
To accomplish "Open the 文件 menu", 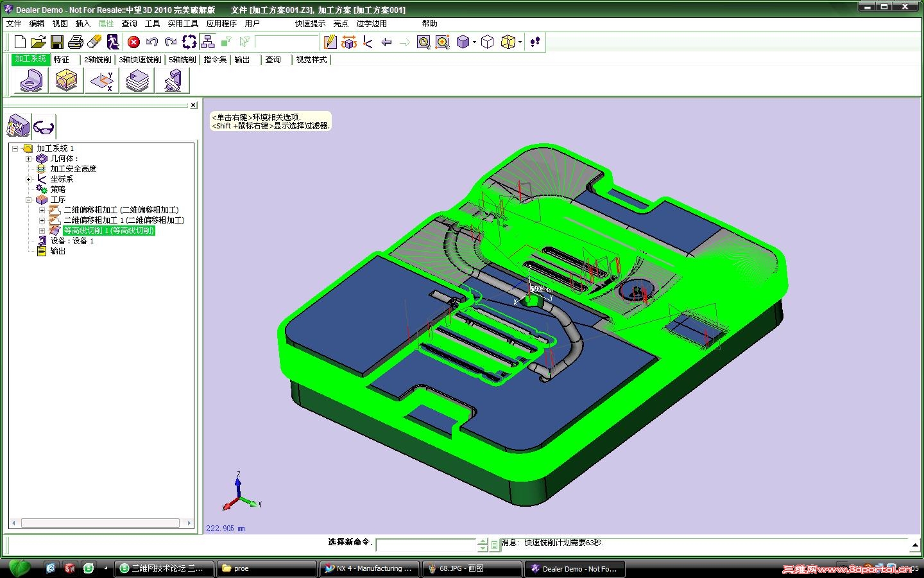I will [x=13, y=23].
